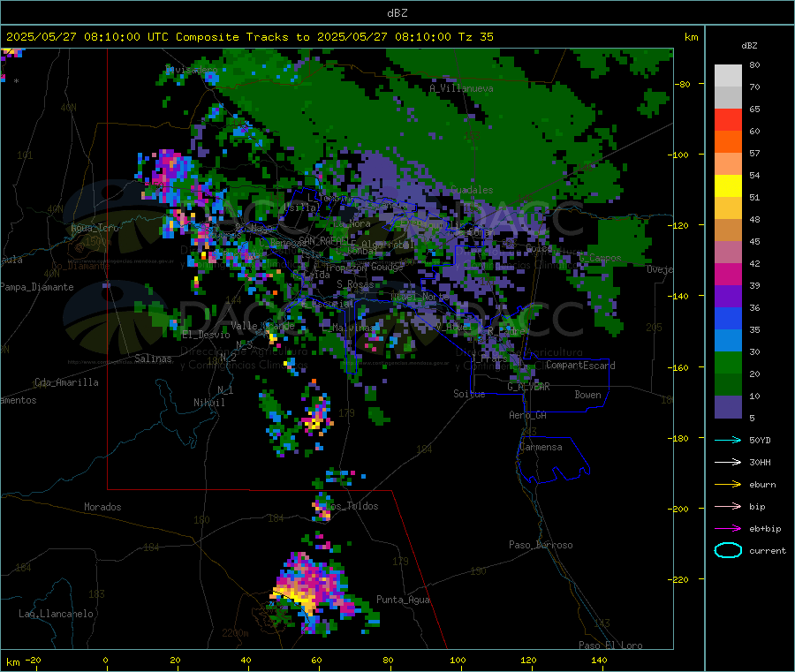
Task: Pick the slate purple bottom swatch in legend
Action: pos(728,407)
